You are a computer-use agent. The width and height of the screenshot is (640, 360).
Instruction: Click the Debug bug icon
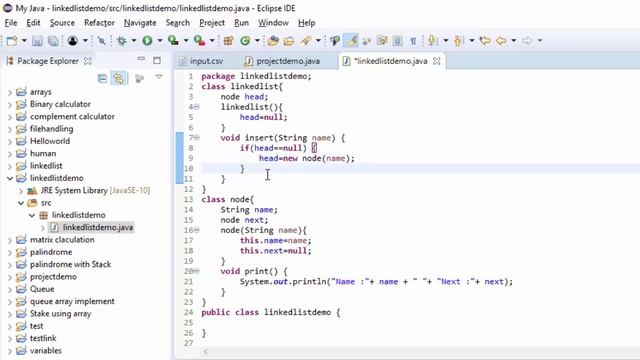pos(122,40)
